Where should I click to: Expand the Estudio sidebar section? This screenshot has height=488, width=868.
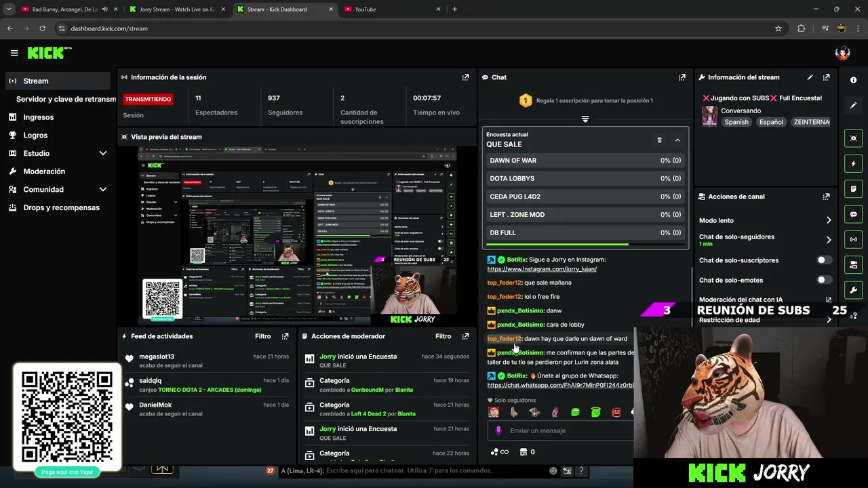103,153
